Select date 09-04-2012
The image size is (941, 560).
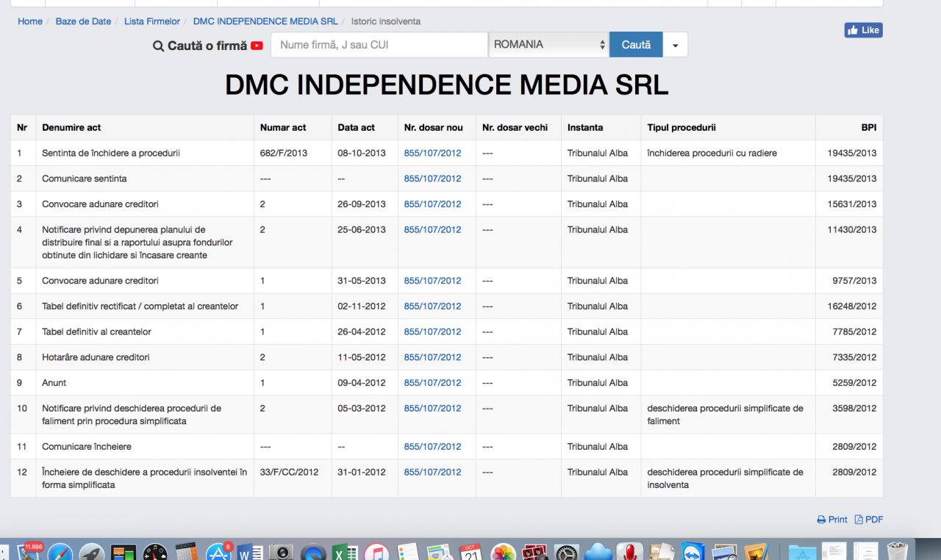[362, 383]
